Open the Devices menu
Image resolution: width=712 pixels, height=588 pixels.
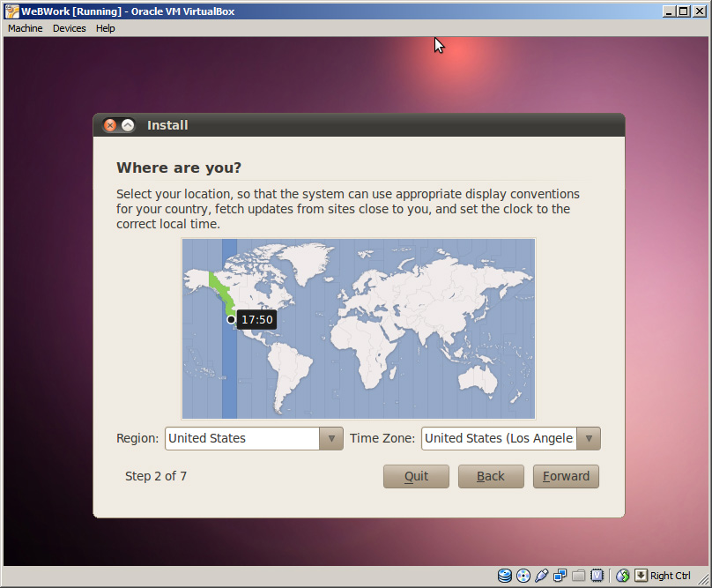coord(69,28)
